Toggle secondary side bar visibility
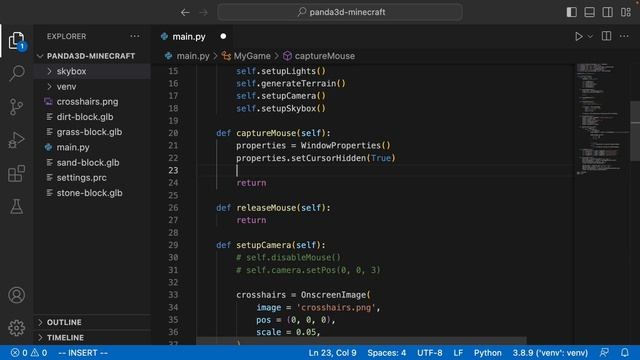This screenshot has height=360, width=640. [x=607, y=12]
